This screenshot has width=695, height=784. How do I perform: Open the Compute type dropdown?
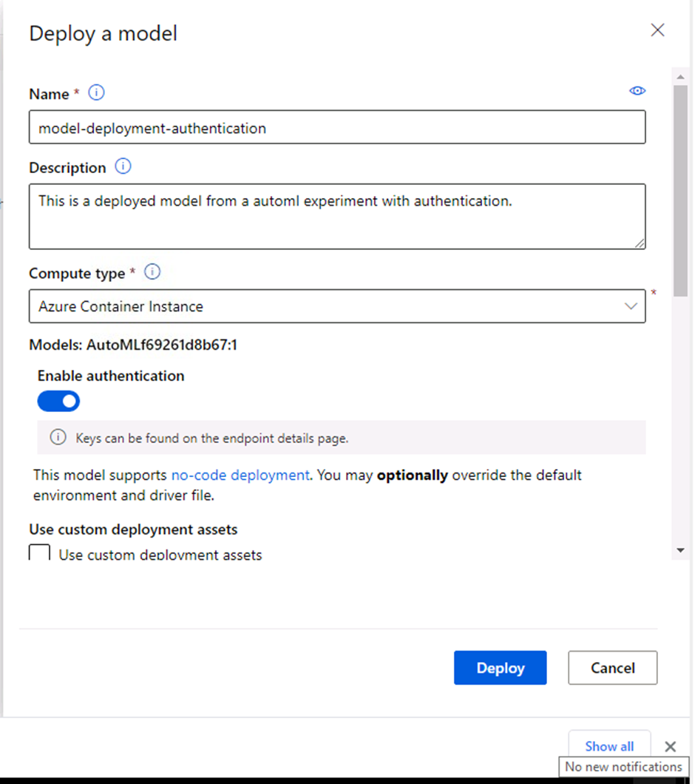(337, 306)
